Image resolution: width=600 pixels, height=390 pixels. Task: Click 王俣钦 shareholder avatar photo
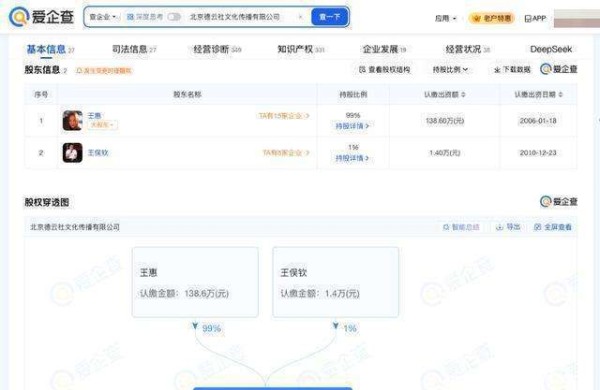(x=72, y=153)
